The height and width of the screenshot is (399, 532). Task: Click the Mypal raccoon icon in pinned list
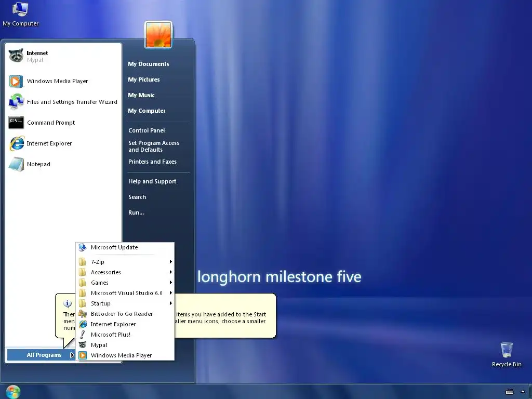16,56
